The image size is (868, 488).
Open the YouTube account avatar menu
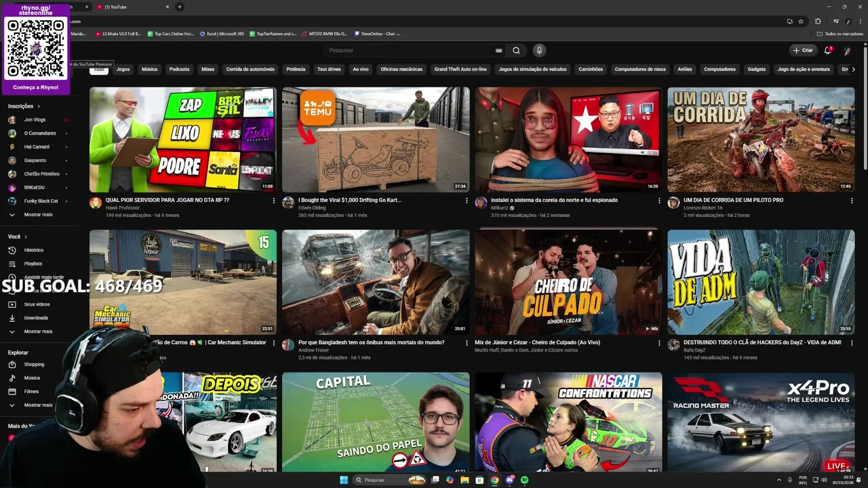click(847, 50)
